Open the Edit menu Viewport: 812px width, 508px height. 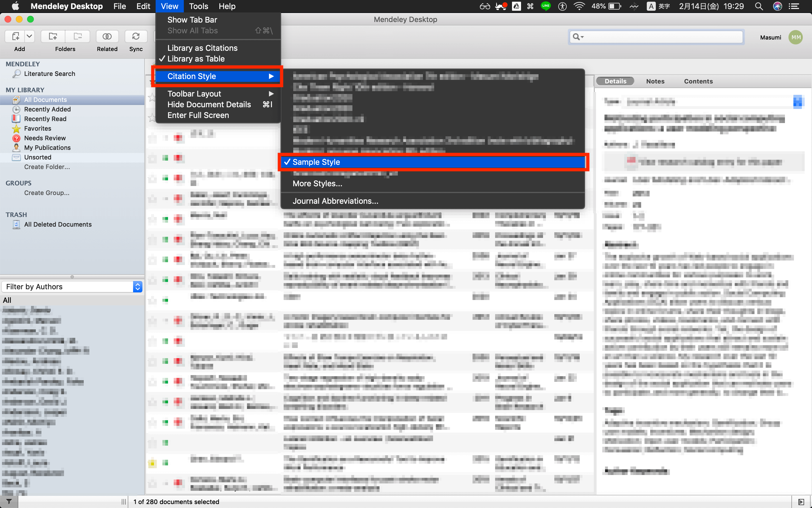[143, 6]
